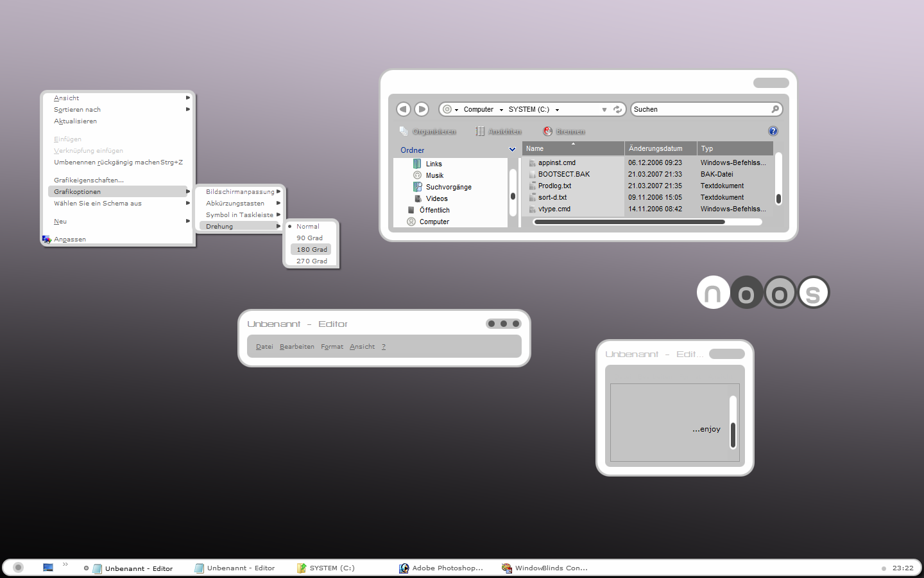Open Grafikeigenschaften... from the context menu

tap(89, 180)
